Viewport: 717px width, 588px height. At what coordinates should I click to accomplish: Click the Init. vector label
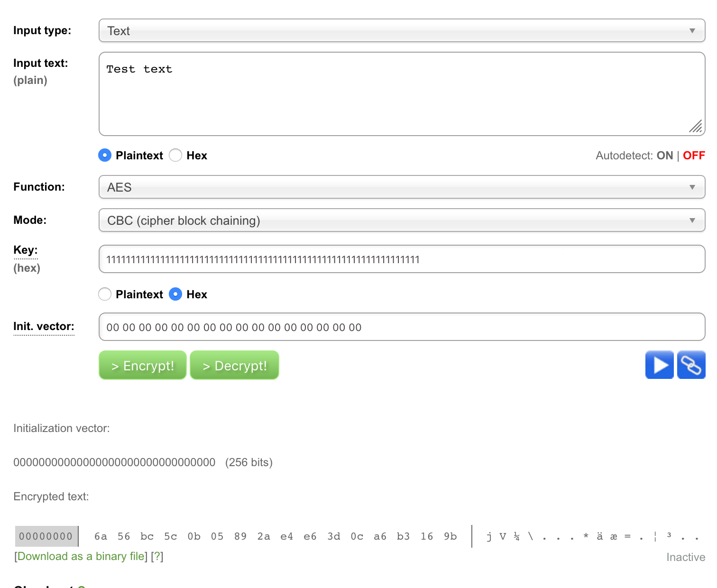click(x=44, y=326)
